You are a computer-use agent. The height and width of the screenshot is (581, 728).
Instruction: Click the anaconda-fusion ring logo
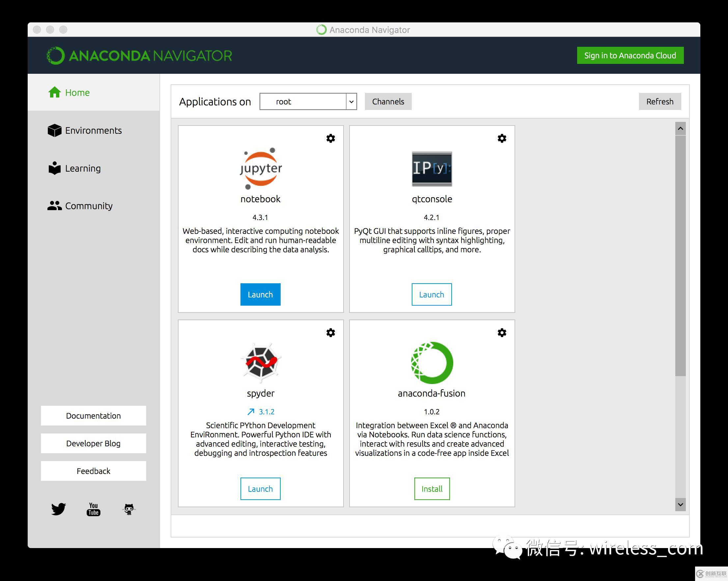coord(432,363)
